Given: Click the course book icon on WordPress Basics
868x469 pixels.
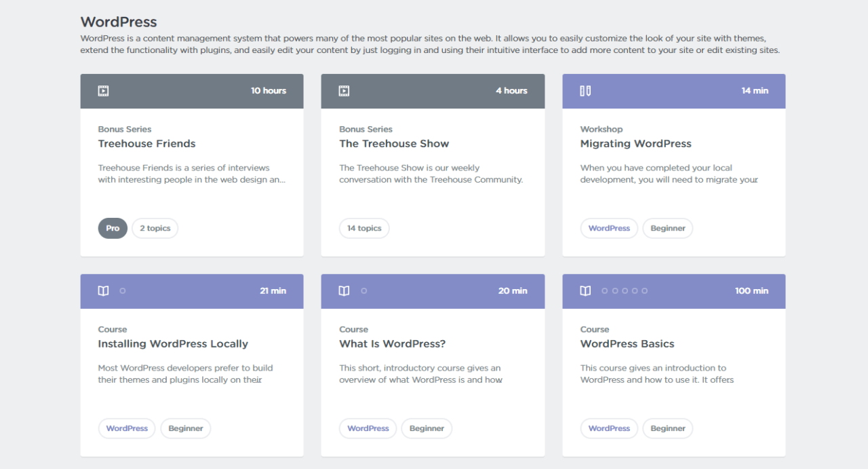Looking at the screenshot, I should click(585, 290).
